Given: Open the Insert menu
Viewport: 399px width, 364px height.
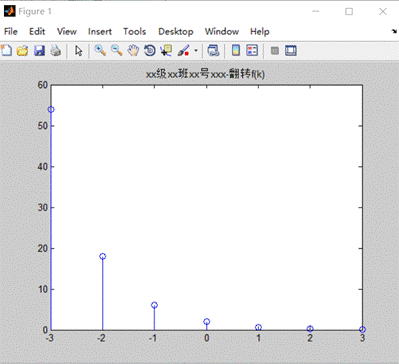Looking at the screenshot, I should pos(100,31).
